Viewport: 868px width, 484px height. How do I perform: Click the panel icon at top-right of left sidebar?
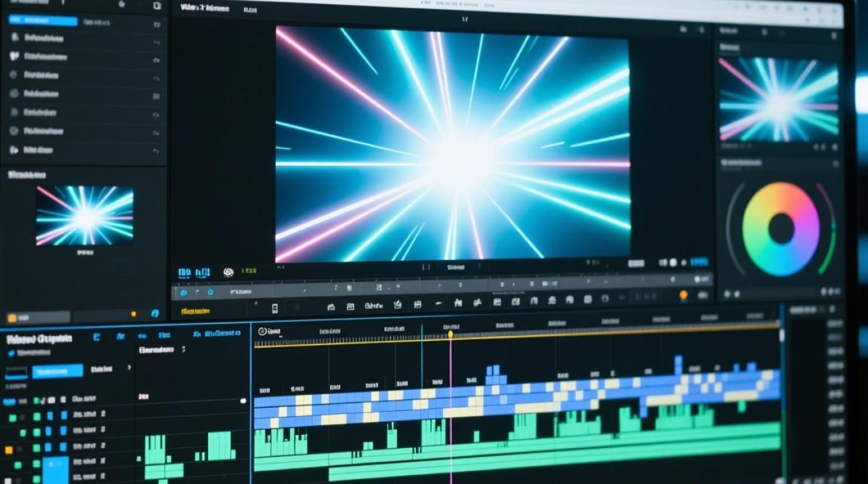tap(157, 6)
